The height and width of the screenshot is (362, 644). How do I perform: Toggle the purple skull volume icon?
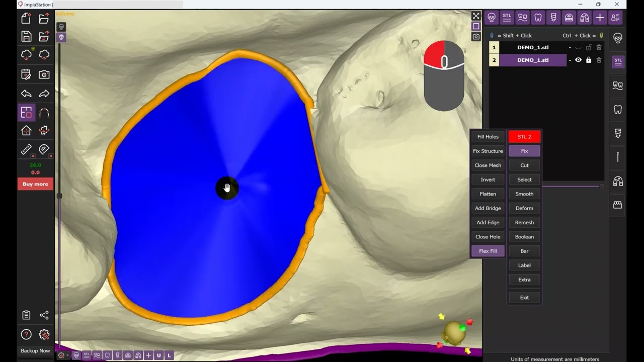61,37
